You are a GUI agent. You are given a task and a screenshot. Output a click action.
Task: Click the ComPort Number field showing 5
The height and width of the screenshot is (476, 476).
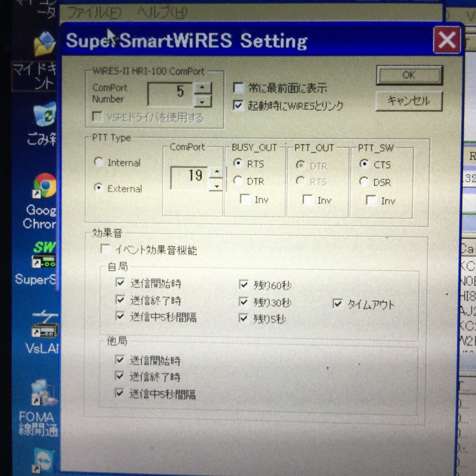[x=170, y=94]
